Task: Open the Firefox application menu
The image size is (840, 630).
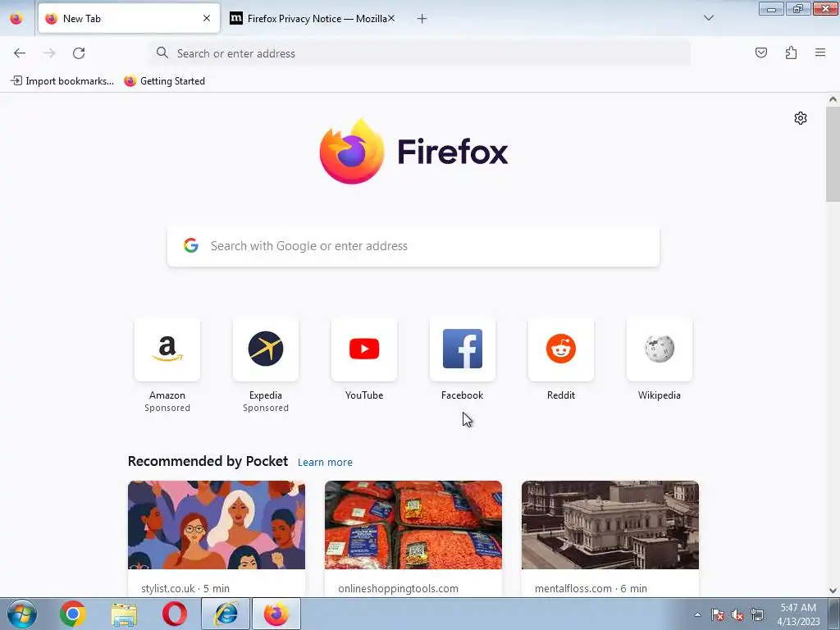Action: [x=820, y=52]
